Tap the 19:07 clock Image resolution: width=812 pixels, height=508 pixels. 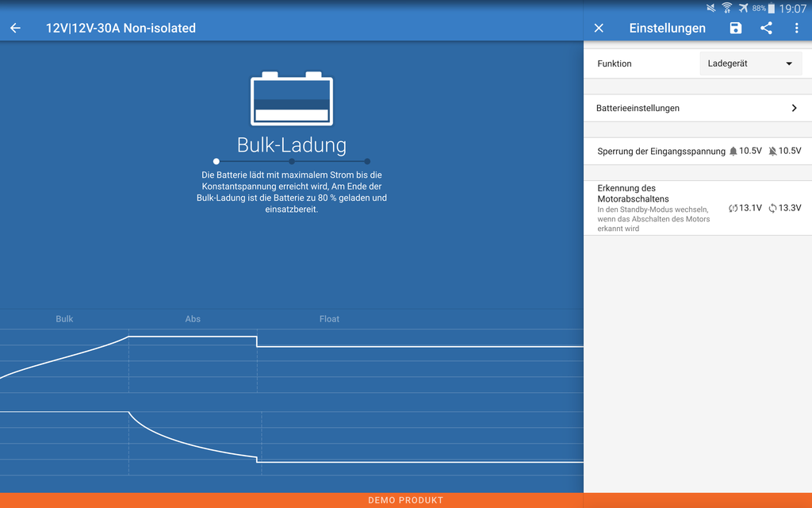coord(793,8)
